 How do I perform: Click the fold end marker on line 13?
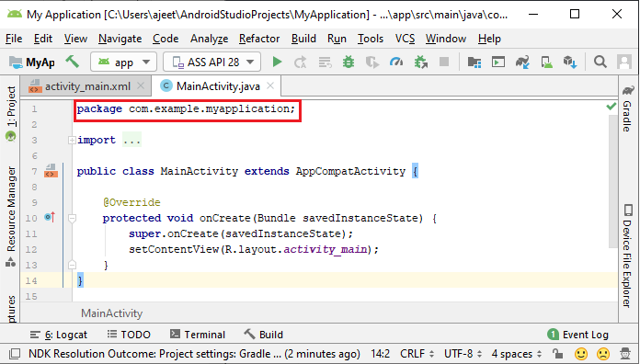[72, 266]
